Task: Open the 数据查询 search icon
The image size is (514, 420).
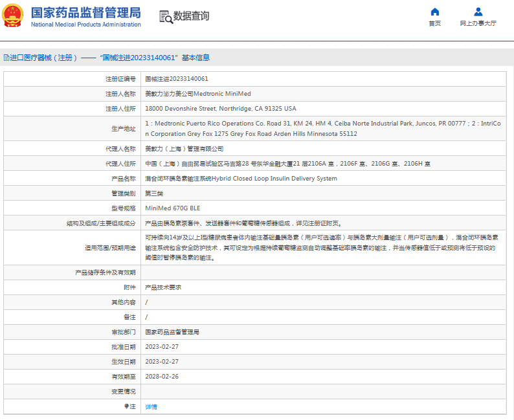Action: (x=166, y=17)
